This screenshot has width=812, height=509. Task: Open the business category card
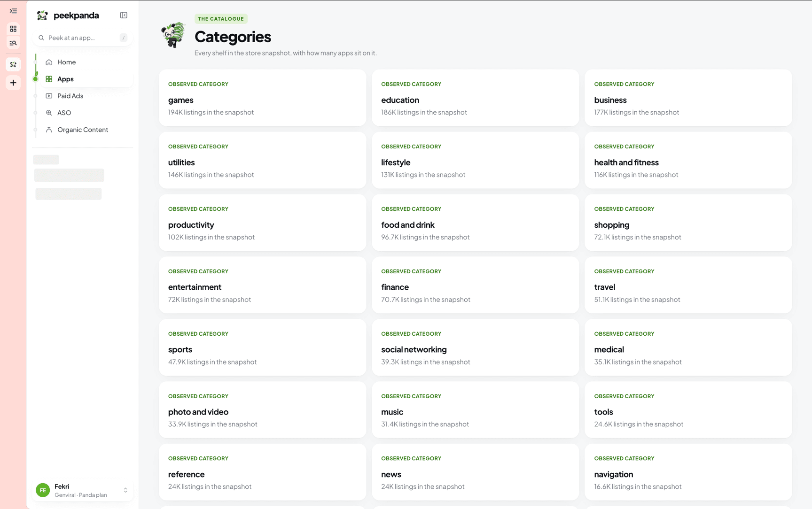tap(688, 98)
